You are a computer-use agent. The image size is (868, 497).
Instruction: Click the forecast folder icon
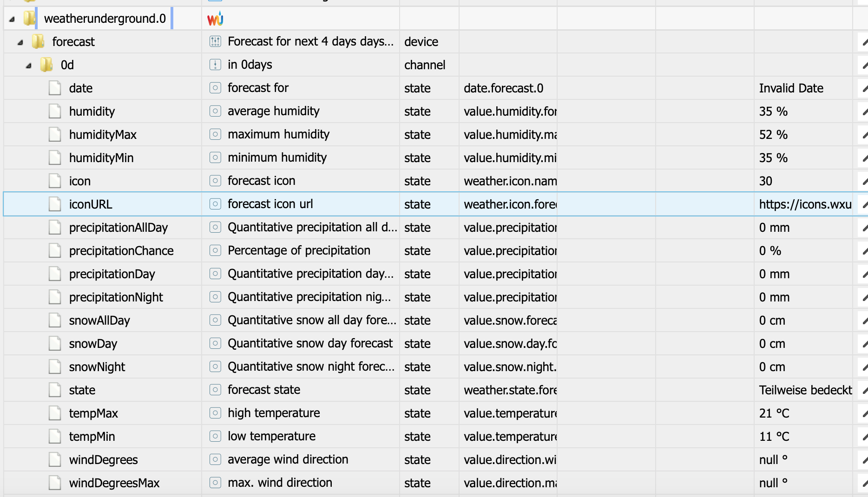(38, 41)
